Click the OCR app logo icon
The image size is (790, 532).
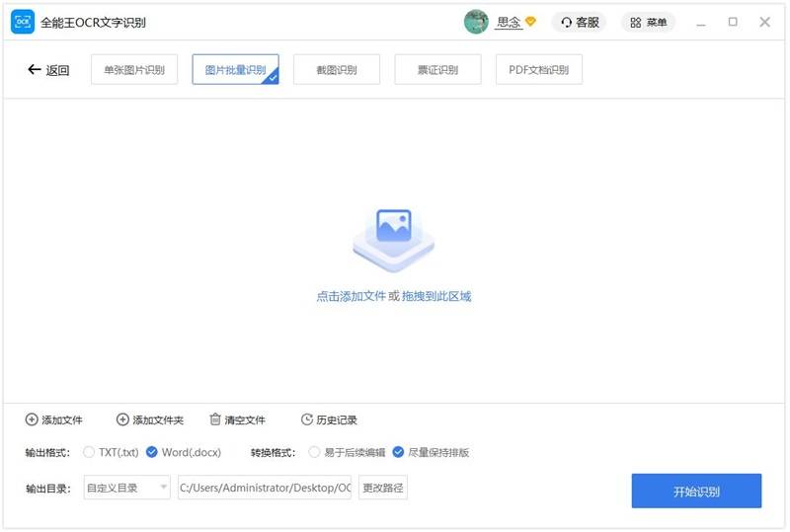coord(23,22)
